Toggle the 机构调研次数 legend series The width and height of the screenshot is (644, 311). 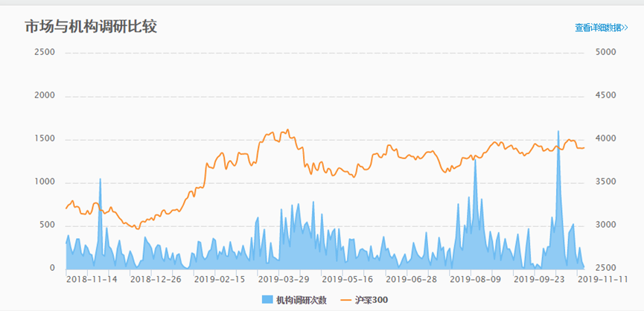pos(295,300)
